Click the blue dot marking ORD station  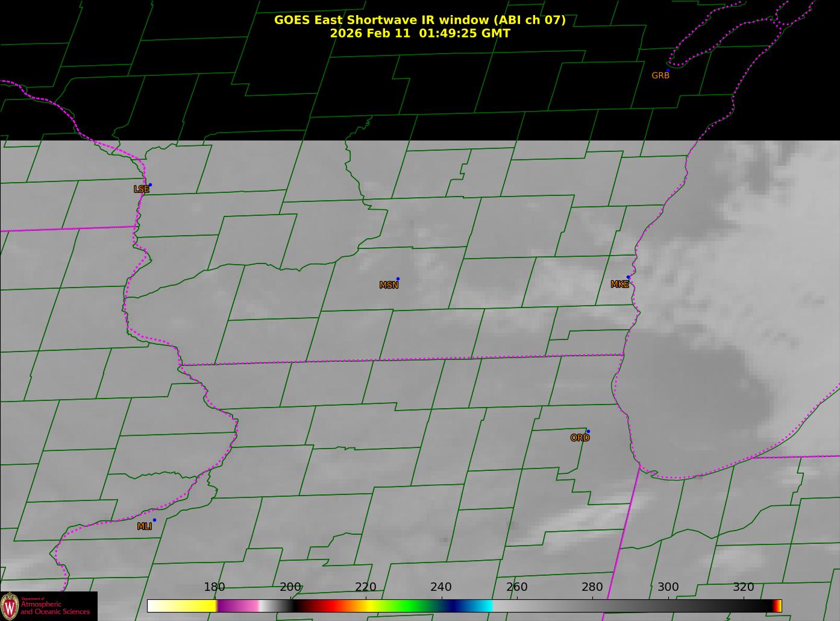click(x=588, y=432)
